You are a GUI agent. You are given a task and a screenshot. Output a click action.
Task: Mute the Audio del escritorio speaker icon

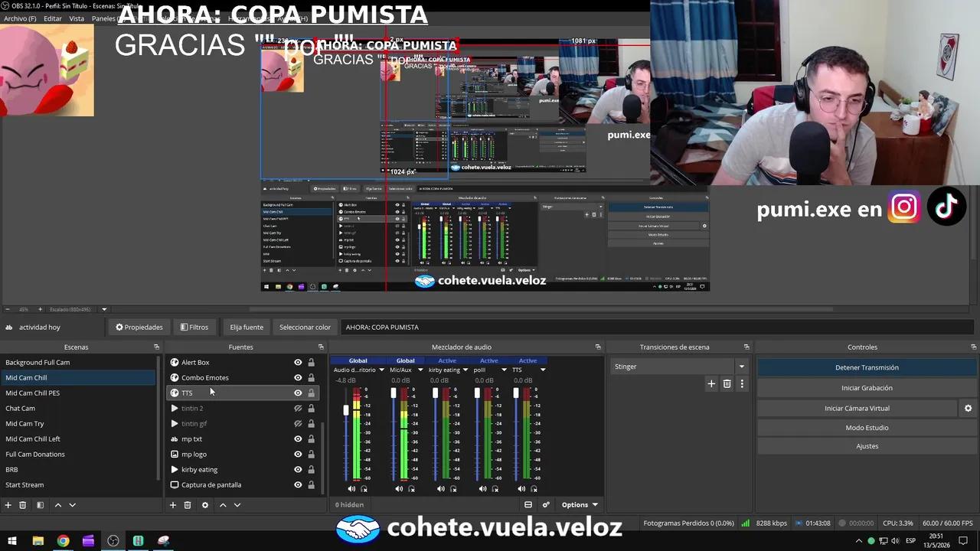[x=351, y=489]
